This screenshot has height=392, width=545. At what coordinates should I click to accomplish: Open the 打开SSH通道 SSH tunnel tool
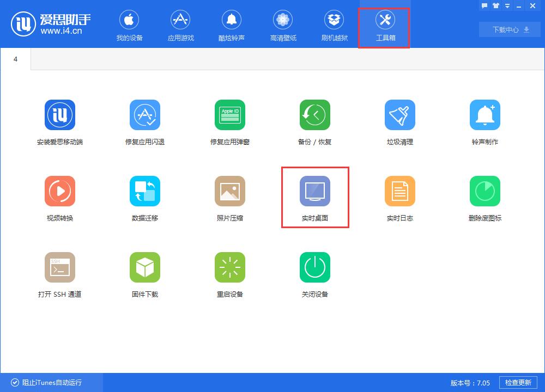[x=60, y=273]
